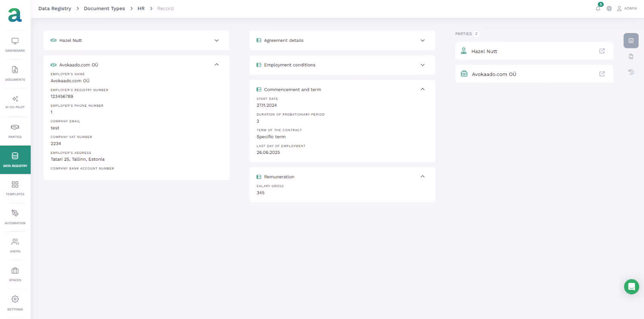Viewport: 644px width, 319px height.
Task: Open the Templates sidebar section
Action: click(x=15, y=188)
